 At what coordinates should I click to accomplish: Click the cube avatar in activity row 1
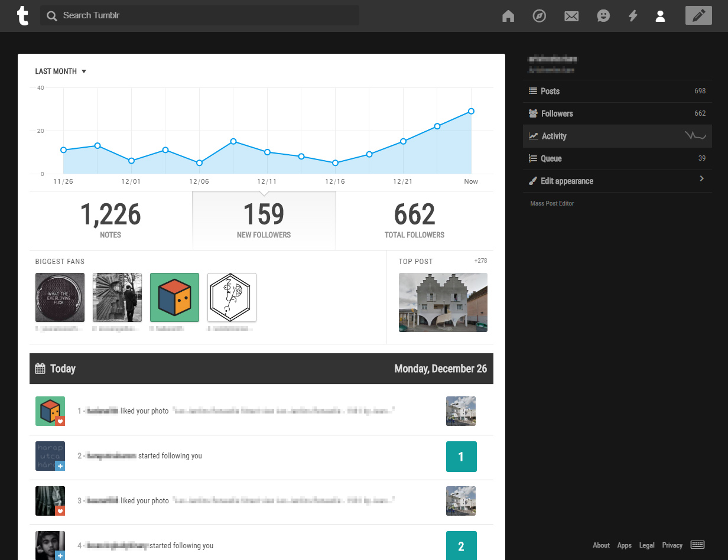pyautogui.click(x=50, y=411)
